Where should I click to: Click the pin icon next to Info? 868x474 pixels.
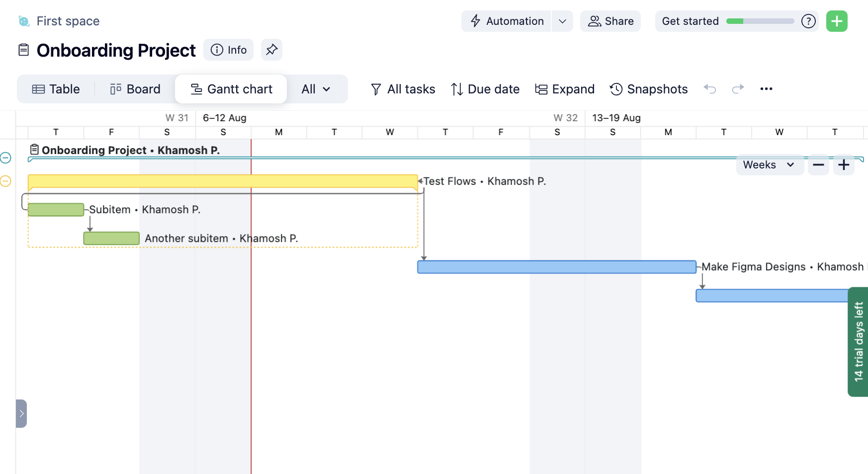click(271, 50)
